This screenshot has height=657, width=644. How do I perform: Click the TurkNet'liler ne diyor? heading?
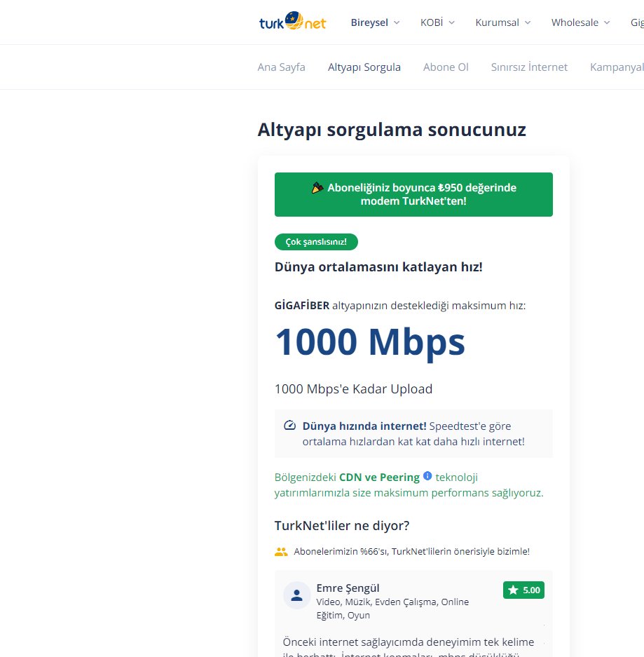342,525
